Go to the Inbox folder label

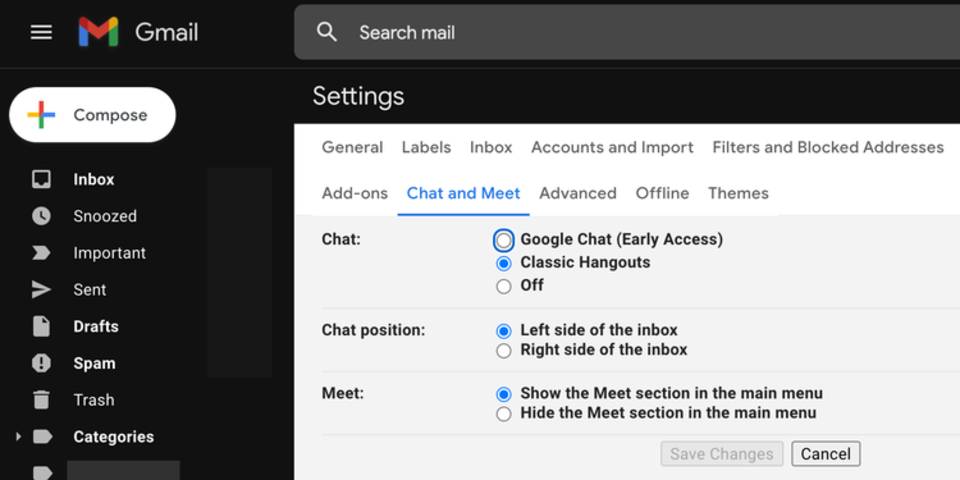[94, 179]
